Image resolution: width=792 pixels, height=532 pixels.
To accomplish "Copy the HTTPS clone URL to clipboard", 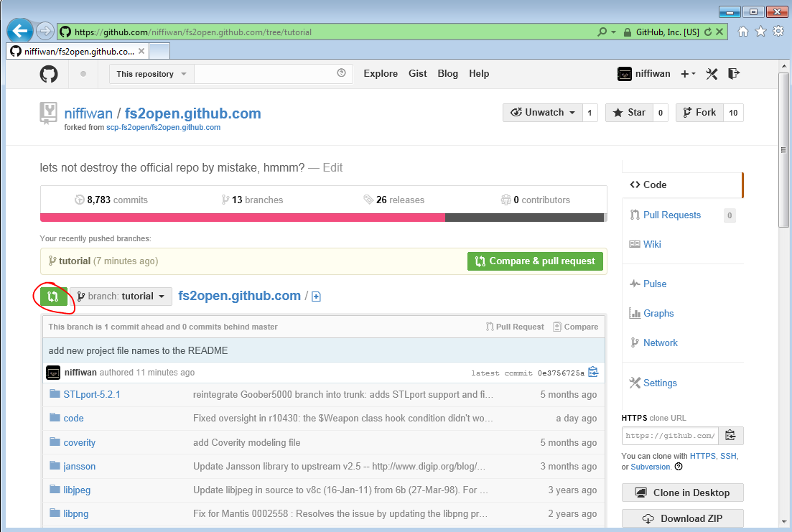I will tap(730, 435).
